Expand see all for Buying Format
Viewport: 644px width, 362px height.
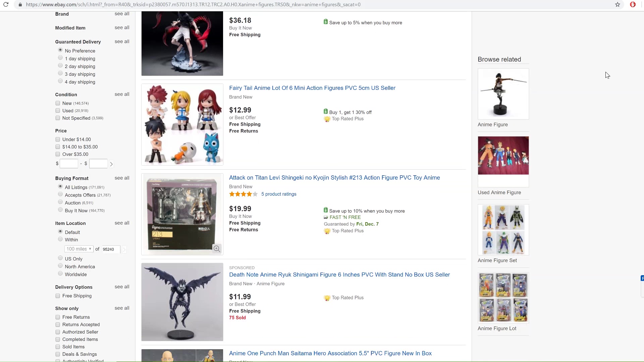point(122,178)
